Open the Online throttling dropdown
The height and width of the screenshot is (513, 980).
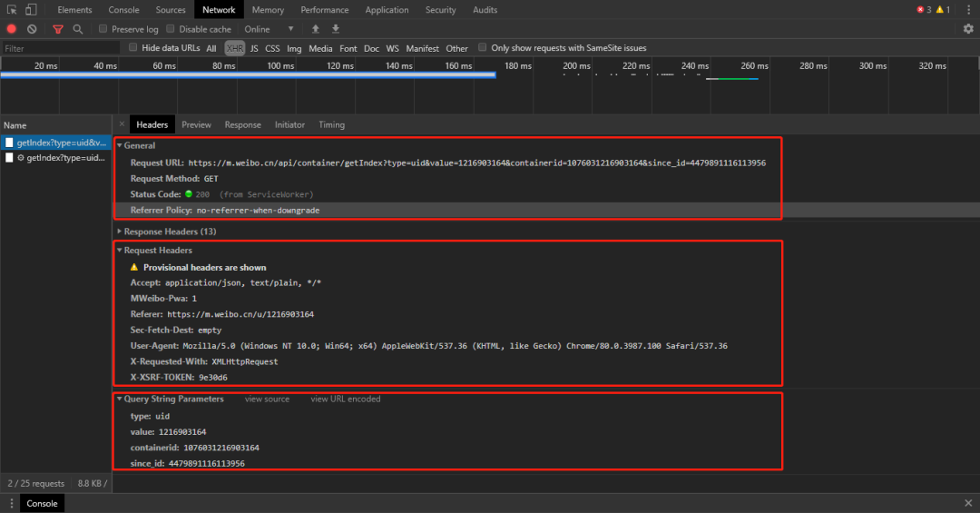(x=269, y=29)
